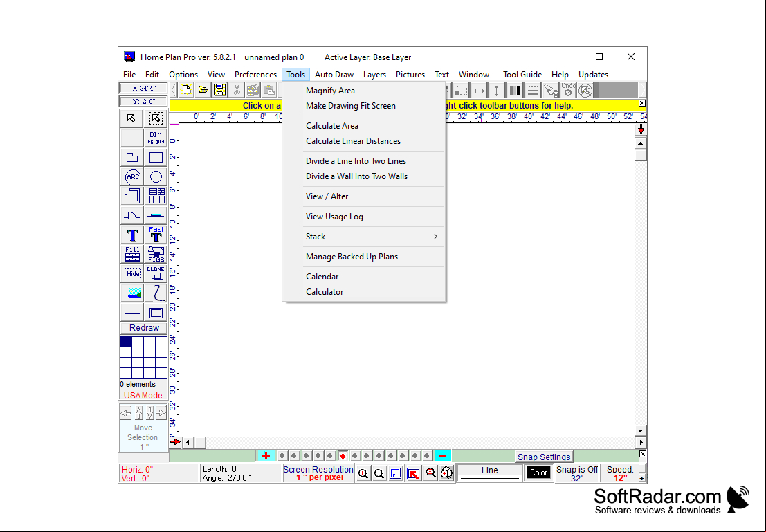Open the Preferences menu
Viewport: 766px width, 532px height.
coord(255,75)
